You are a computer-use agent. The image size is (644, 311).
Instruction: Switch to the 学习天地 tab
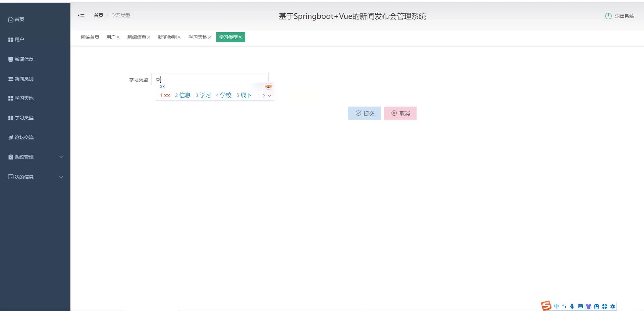click(198, 37)
